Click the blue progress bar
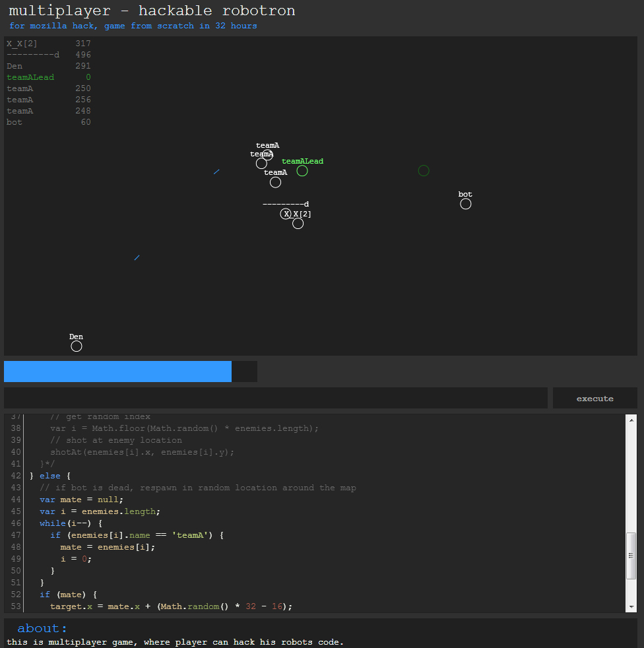644x648 pixels. [x=118, y=372]
